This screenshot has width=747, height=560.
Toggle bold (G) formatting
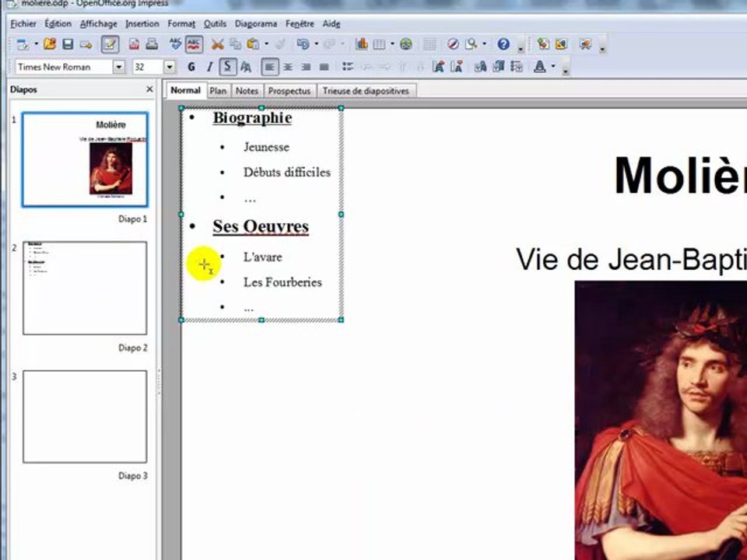coord(191,67)
